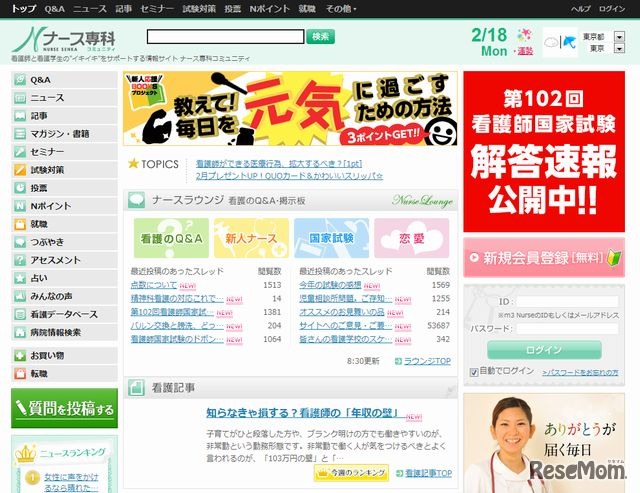
Task: Click the つぶやき speech bubble icon
Action: tap(20, 242)
